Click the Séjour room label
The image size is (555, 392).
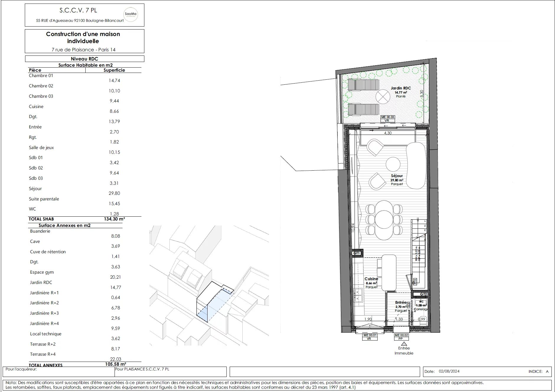point(397,176)
